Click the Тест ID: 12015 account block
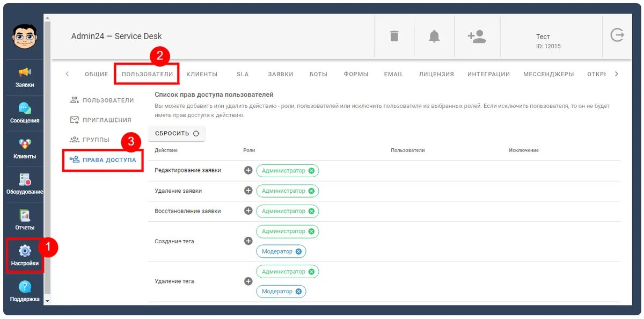This screenshot has width=644, height=319. [548, 41]
